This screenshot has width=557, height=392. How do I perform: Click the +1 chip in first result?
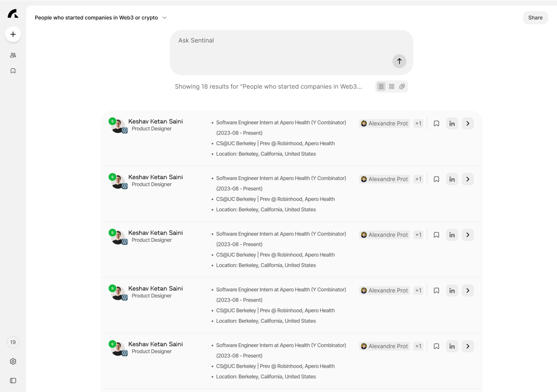click(x=418, y=124)
